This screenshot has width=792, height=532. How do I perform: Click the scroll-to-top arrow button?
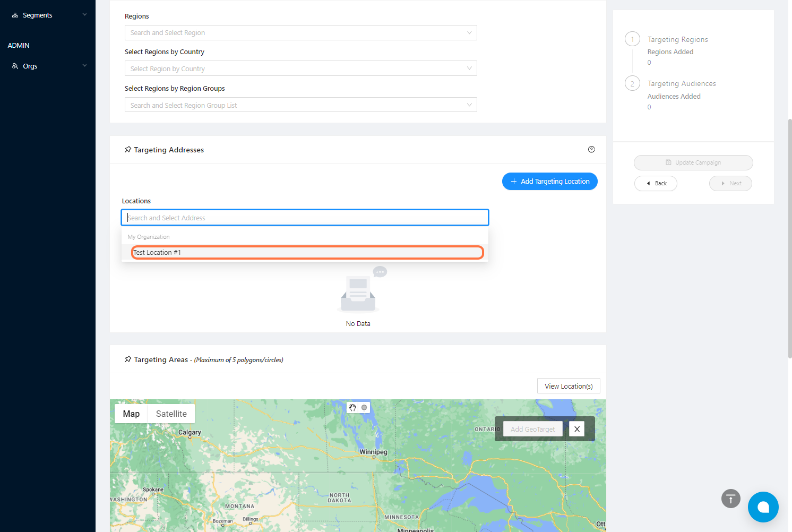point(731,499)
